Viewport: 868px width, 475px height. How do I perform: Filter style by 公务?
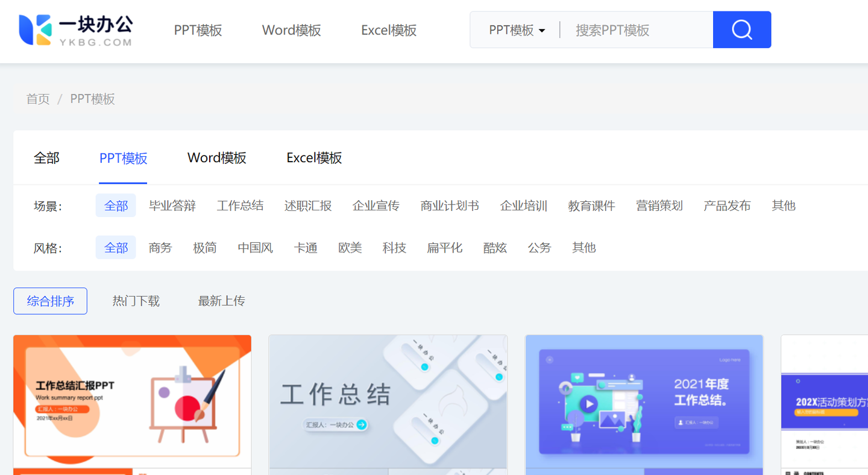[539, 248]
